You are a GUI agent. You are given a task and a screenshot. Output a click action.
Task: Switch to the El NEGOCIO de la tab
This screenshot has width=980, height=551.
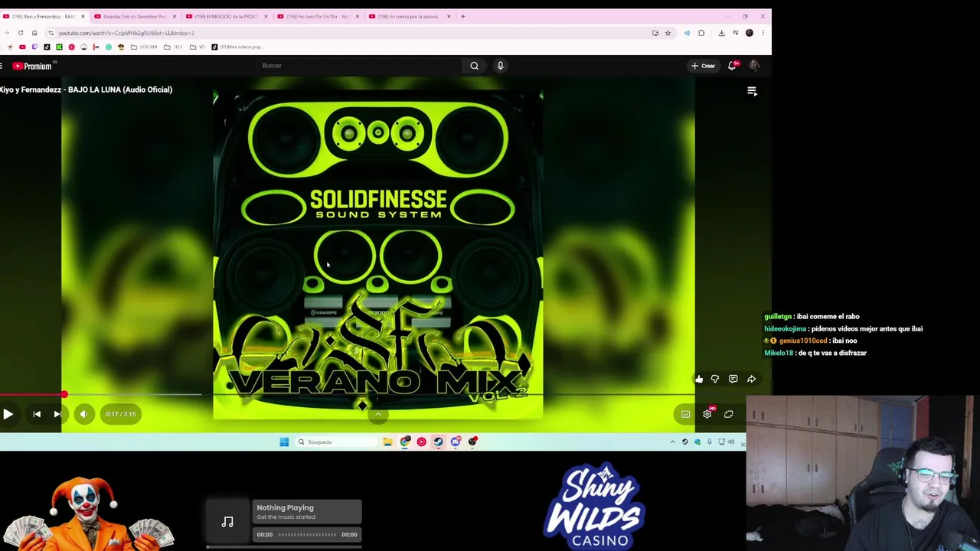point(227,16)
